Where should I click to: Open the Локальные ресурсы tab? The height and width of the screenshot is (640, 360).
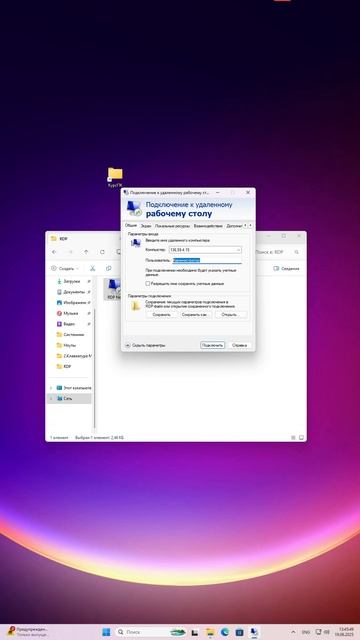click(172, 226)
